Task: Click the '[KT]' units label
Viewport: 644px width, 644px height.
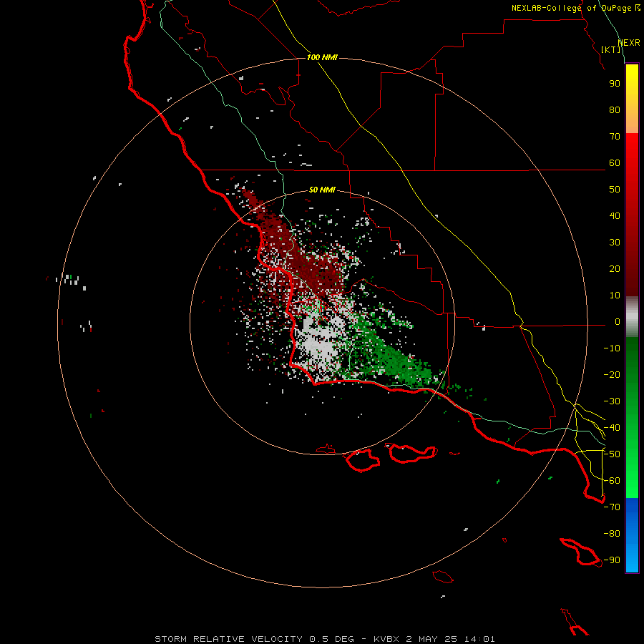Action: (611, 49)
